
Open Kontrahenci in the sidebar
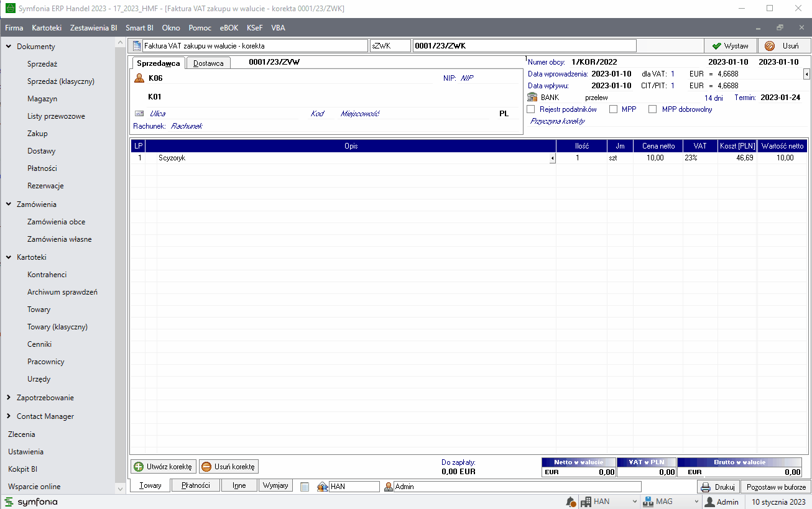click(47, 275)
